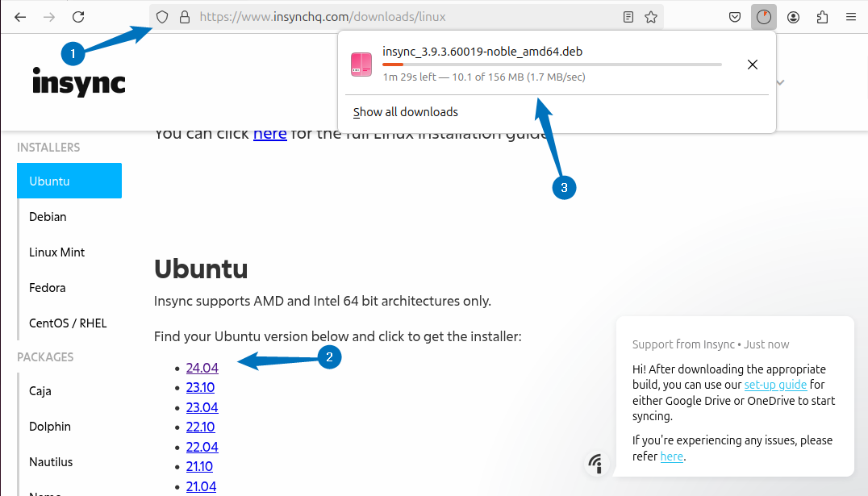This screenshot has height=496, width=868.
Task: Click the padlock site security icon
Action: click(x=186, y=16)
